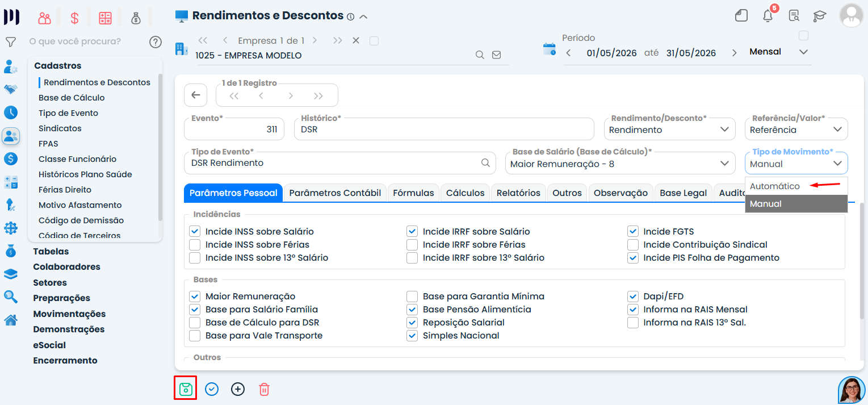Click the green save icon
This screenshot has width=868, height=405.
186,389
